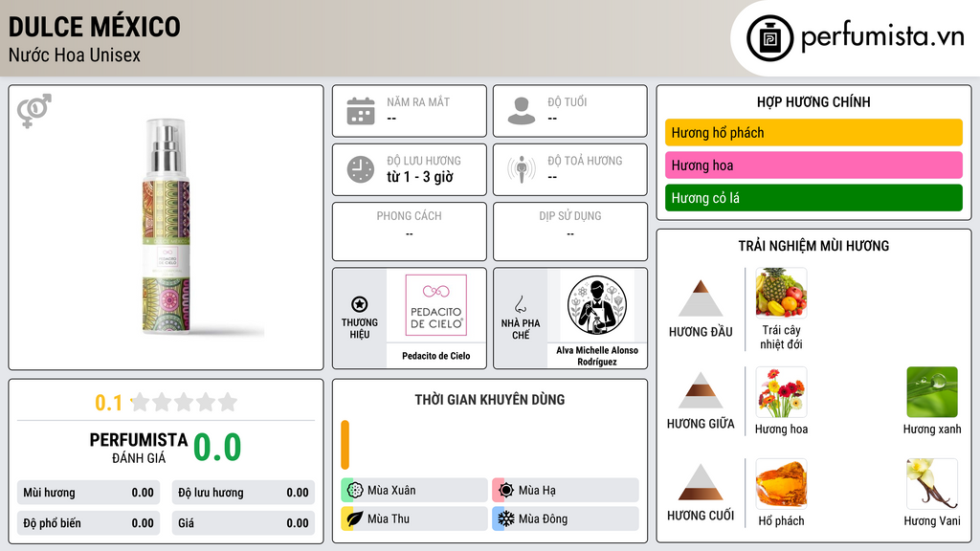This screenshot has width=980, height=551.
Task: Click the perfumista.vn bottle logo
Action: click(770, 38)
